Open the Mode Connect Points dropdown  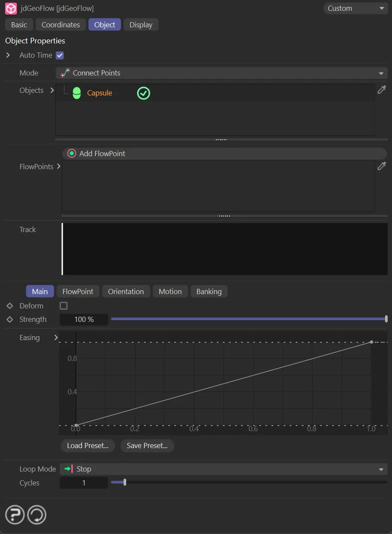pyautogui.click(x=221, y=73)
